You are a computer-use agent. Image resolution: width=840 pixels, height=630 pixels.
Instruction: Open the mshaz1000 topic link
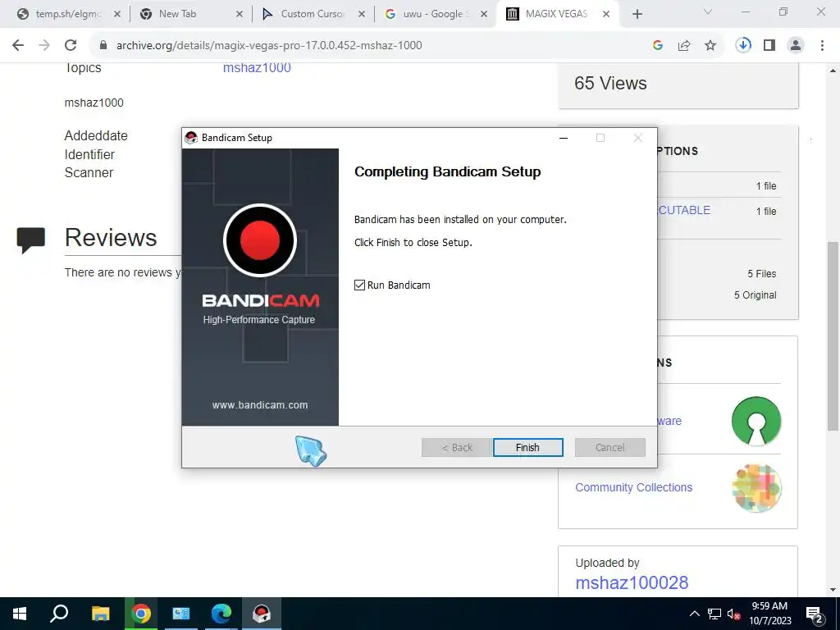pyautogui.click(x=257, y=67)
